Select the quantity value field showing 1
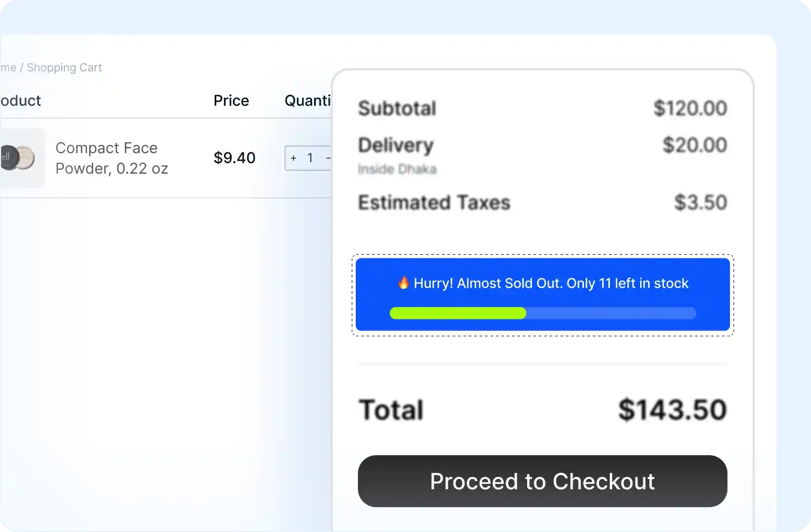 (310, 158)
